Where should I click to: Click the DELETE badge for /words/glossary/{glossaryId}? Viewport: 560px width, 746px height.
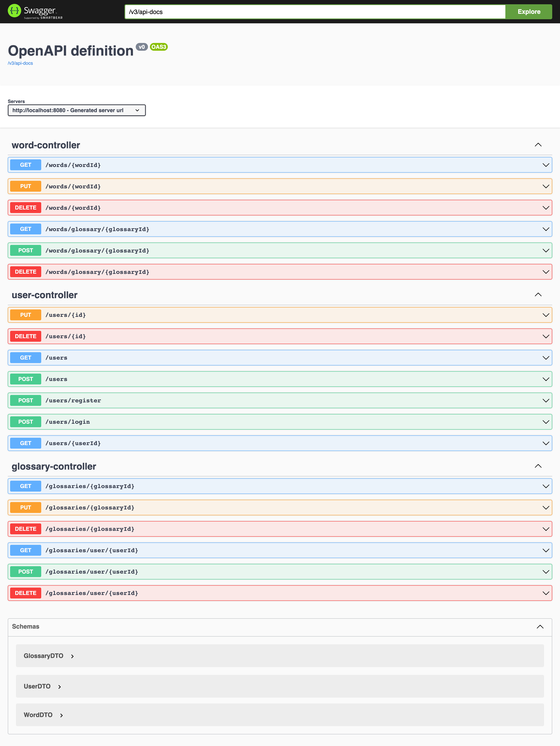pos(26,272)
